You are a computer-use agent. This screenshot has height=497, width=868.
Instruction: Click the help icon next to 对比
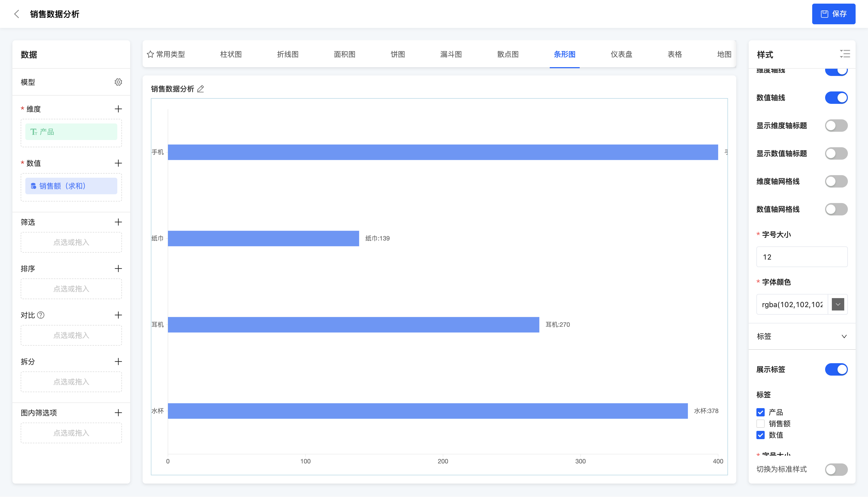41,315
